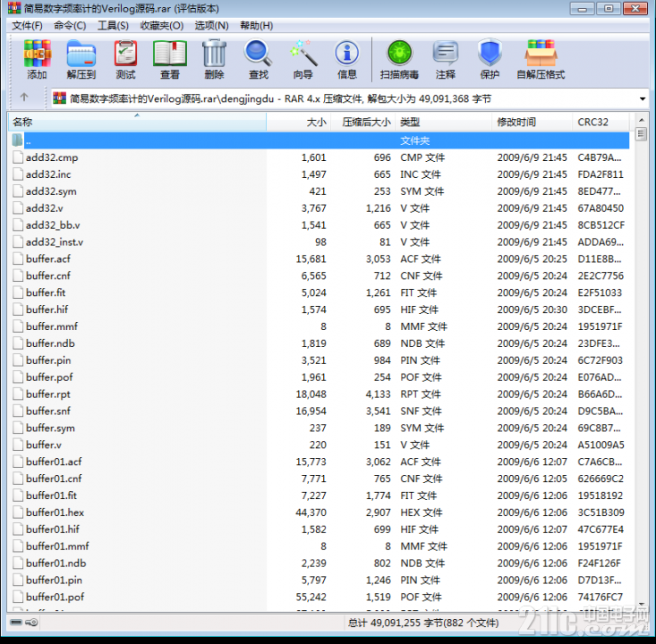Open the Tools (工具) menu
656x644 pixels.
113,26
